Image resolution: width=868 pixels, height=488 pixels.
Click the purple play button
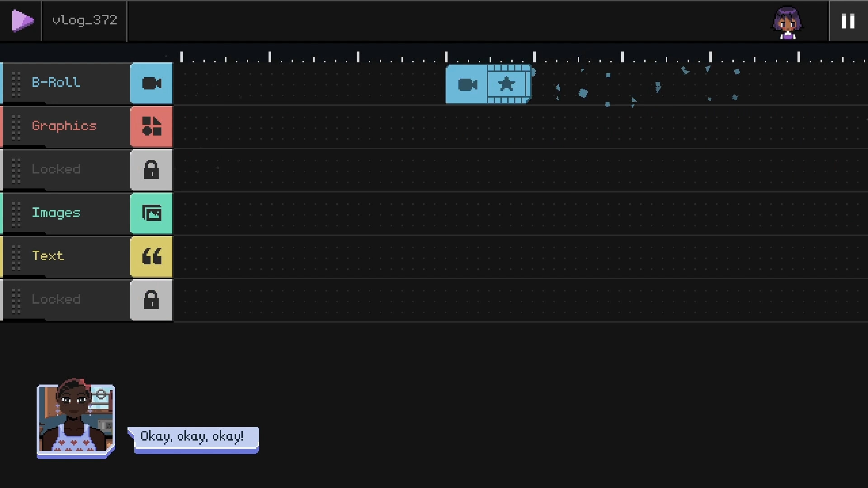(x=22, y=21)
